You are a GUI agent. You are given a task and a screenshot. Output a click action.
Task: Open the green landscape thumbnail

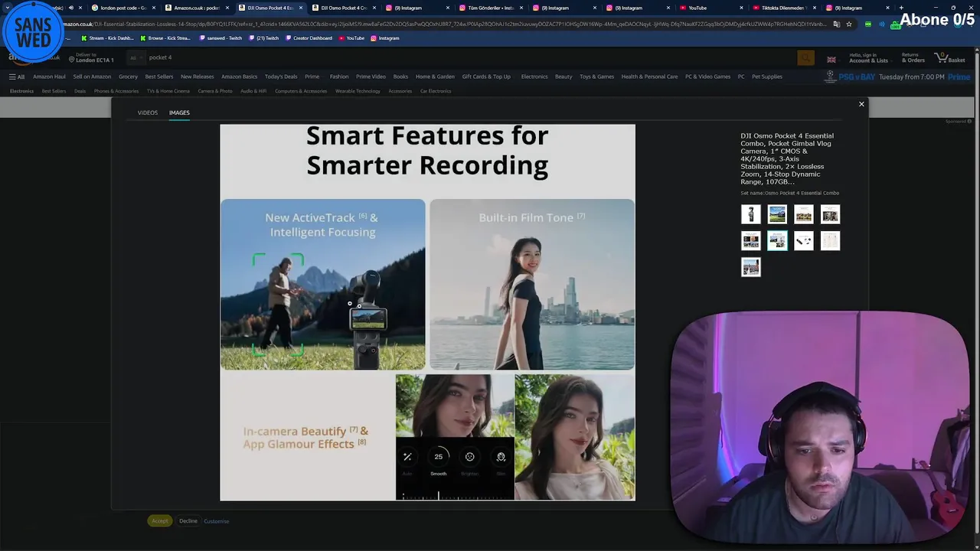[777, 214]
